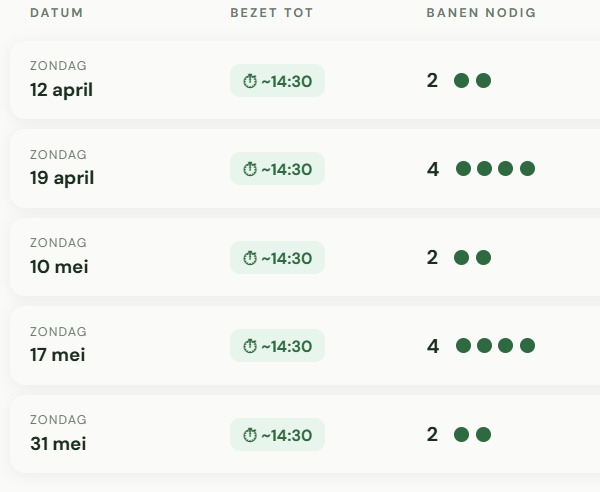The width and height of the screenshot is (600, 492).
Task: Click the Banen nodig column header
Action: coord(481,13)
